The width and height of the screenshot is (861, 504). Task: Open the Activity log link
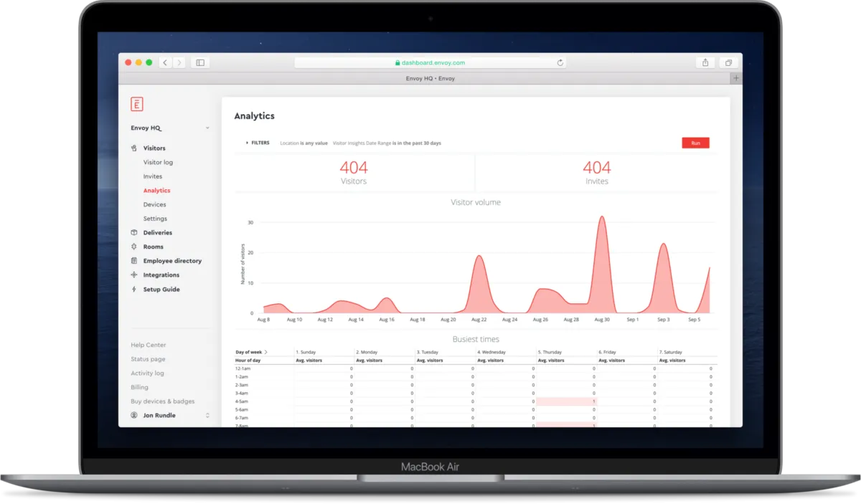click(x=147, y=374)
